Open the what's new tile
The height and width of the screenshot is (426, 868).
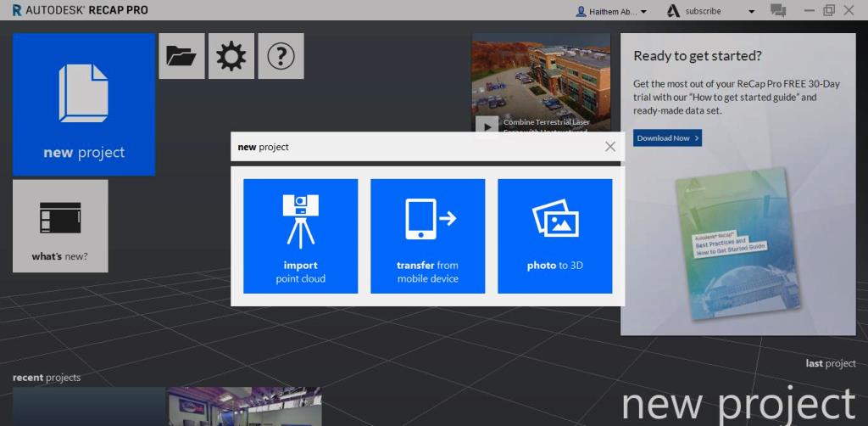(x=60, y=226)
